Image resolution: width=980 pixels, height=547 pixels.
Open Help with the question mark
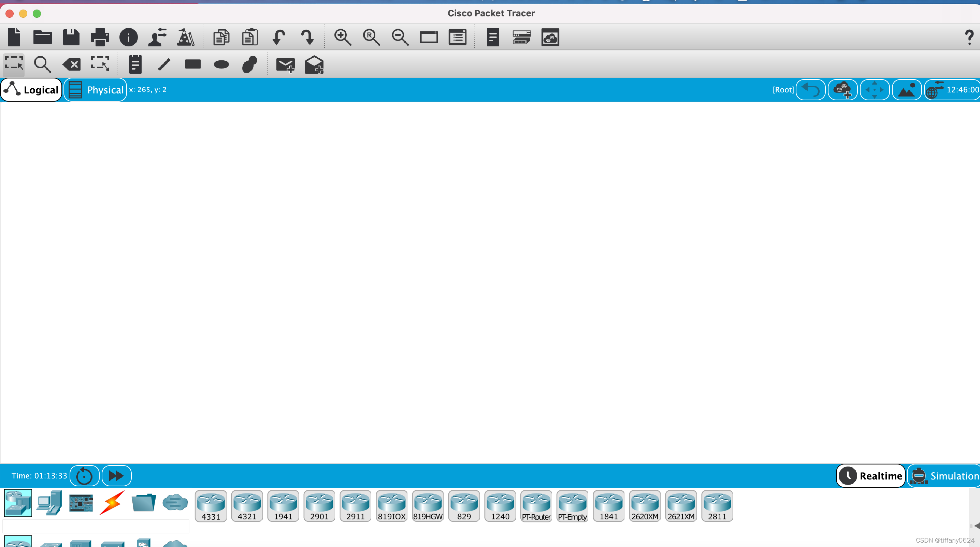coord(969,37)
